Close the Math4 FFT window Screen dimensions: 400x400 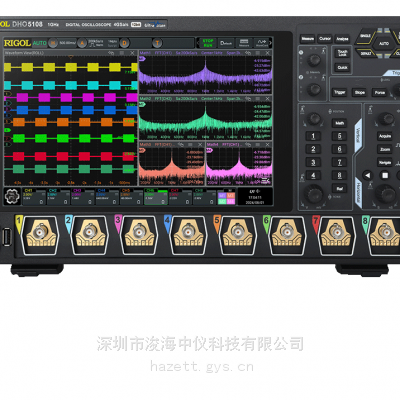[x=267, y=145]
